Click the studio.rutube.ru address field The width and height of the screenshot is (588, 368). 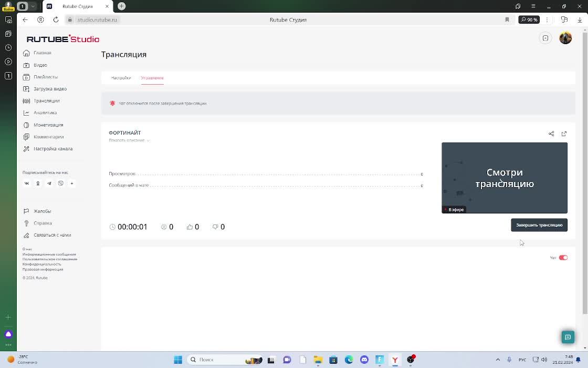97,20
